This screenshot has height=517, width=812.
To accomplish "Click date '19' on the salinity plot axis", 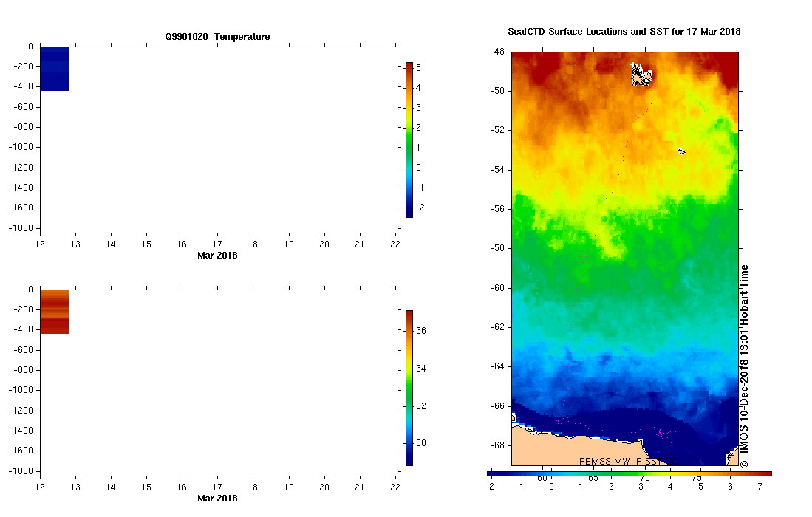I will [x=288, y=487].
